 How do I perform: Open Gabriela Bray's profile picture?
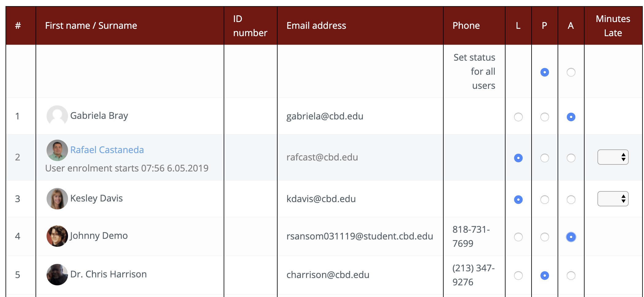[x=57, y=116]
